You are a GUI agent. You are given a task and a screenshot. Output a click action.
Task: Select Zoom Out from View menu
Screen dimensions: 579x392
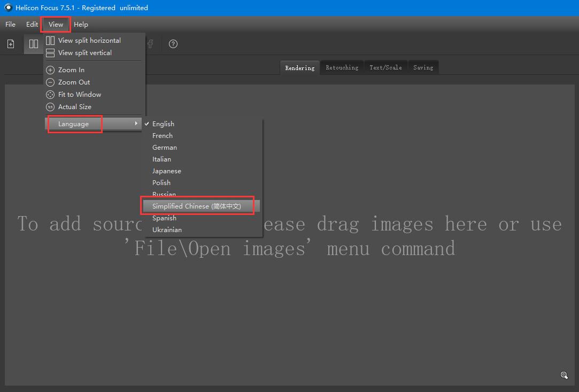point(74,82)
